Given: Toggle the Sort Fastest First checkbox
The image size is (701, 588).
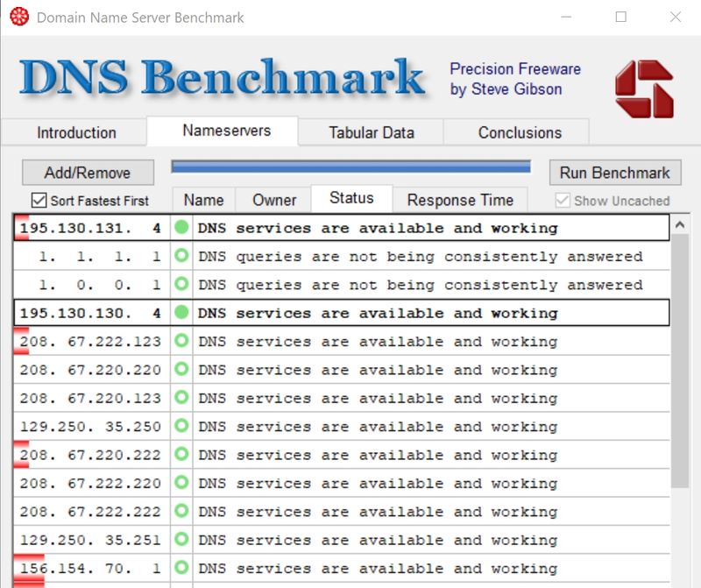Looking at the screenshot, I should [39, 201].
